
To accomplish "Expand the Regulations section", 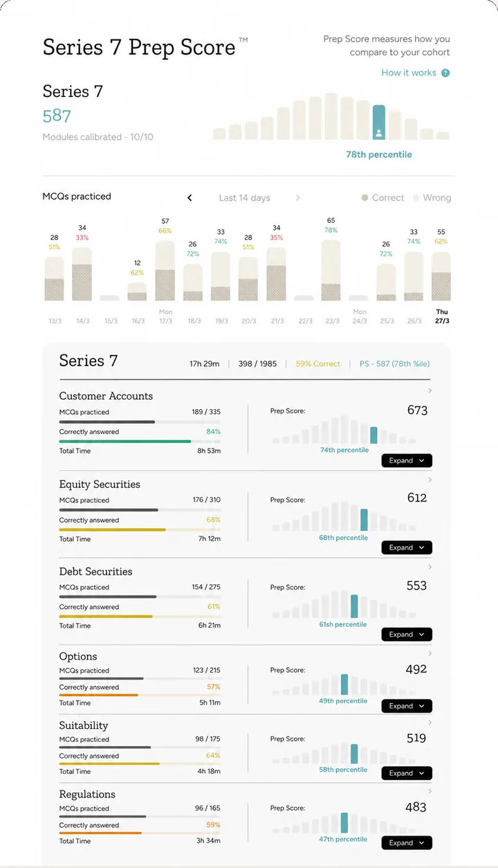I will coord(407,843).
